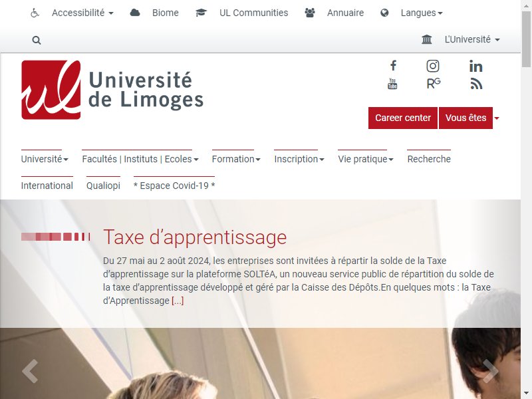Open the YouTube channel icon
532x399 pixels.
point(392,84)
